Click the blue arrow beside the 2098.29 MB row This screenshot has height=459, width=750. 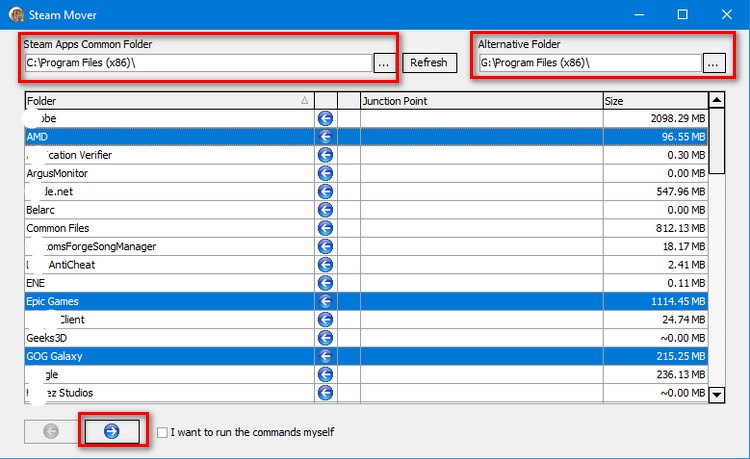pyautogui.click(x=325, y=118)
